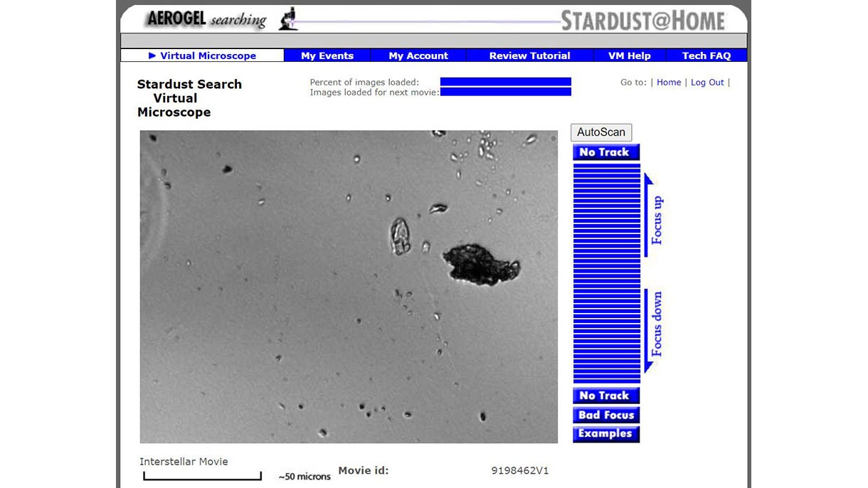Open the Examples page

tap(606, 434)
